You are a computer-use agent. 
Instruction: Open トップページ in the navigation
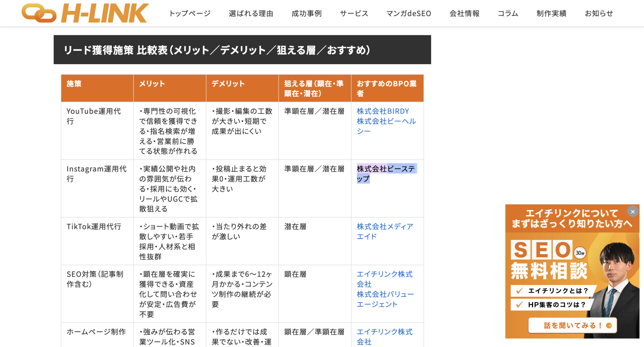tap(190, 13)
